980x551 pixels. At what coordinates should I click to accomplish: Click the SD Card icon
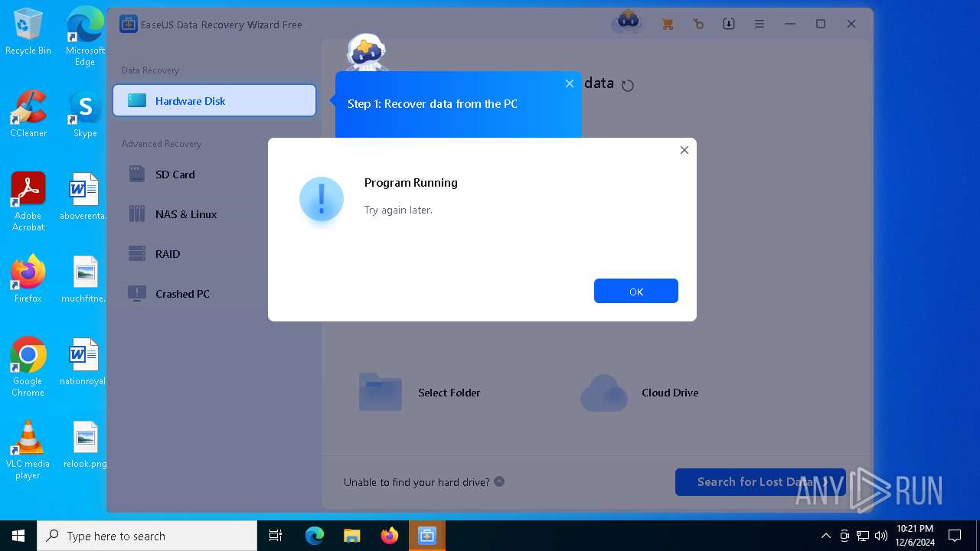(137, 174)
